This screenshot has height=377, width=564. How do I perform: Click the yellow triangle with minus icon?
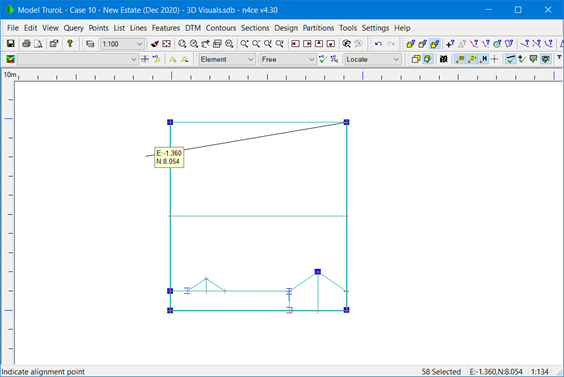point(185,59)
